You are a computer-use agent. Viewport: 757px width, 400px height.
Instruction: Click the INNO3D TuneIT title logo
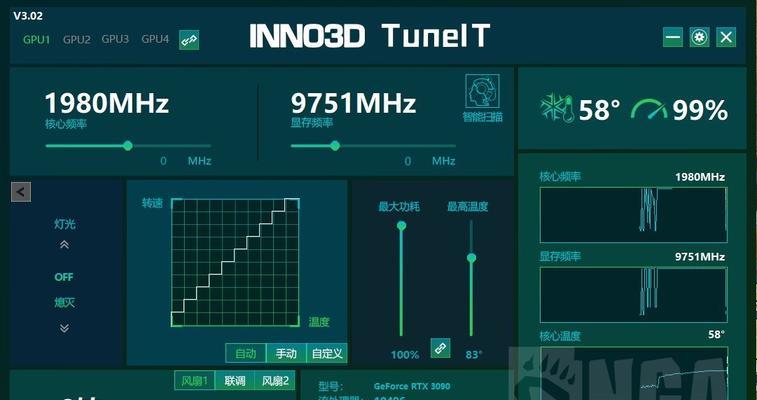pyautogui.click(x=370, y=36)
